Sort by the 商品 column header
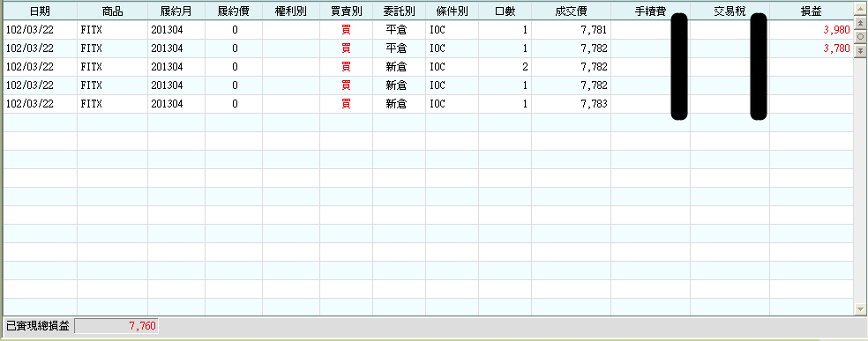Screen dimensions: 868x341 112,11
